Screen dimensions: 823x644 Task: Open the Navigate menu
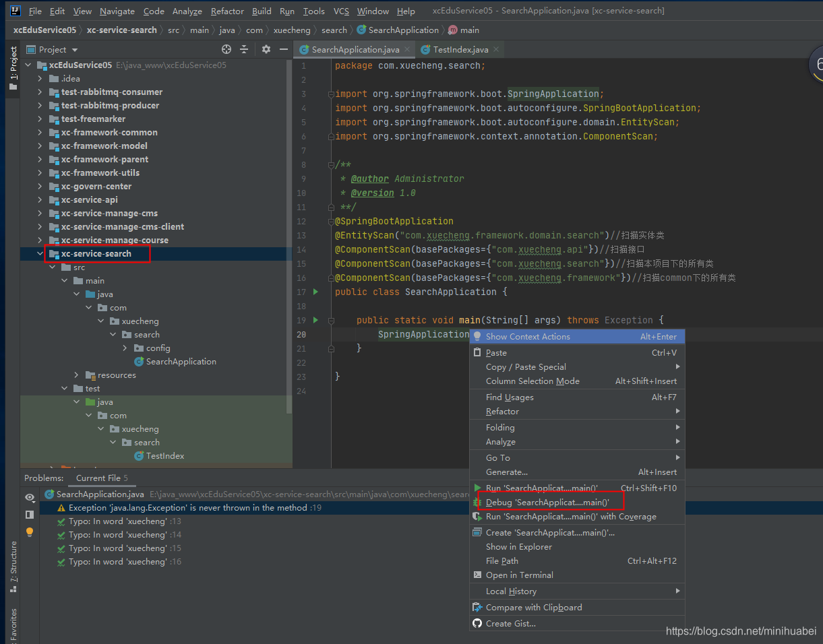point(117,11)
